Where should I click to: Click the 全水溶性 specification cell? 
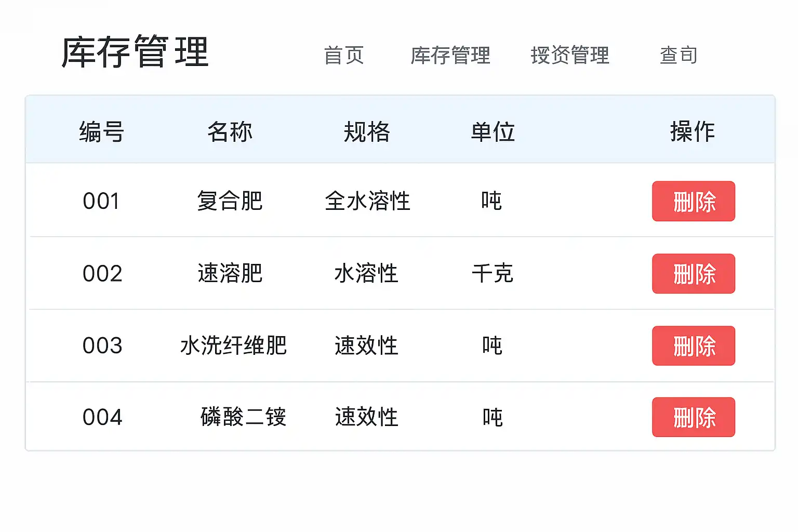pos(367,201)
